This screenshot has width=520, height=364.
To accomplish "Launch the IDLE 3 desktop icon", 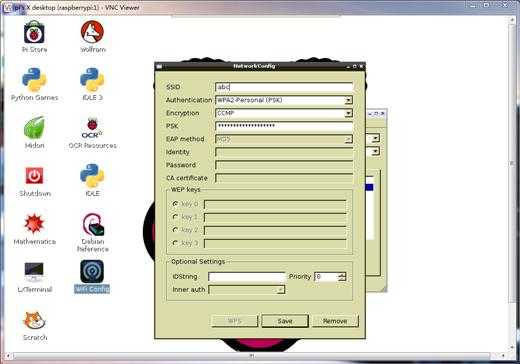I will point(92,84).
